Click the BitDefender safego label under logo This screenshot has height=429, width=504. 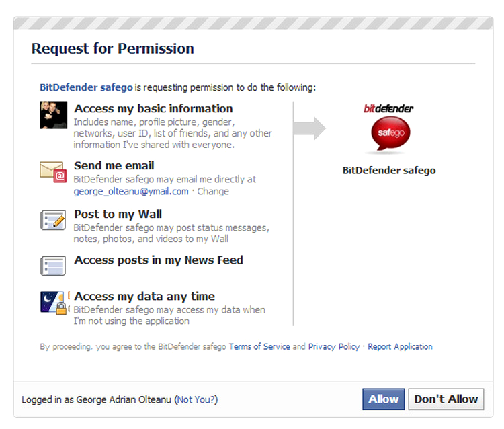click(389, 170)
